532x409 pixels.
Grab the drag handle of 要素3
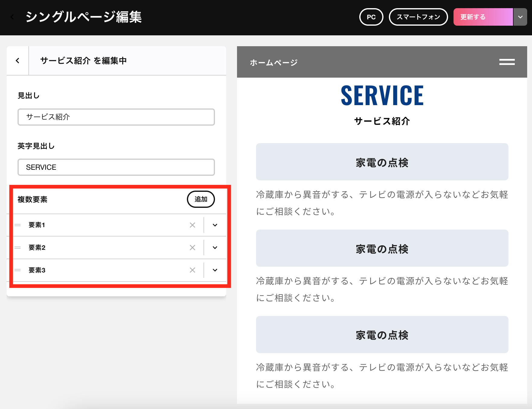click(18, 270)
